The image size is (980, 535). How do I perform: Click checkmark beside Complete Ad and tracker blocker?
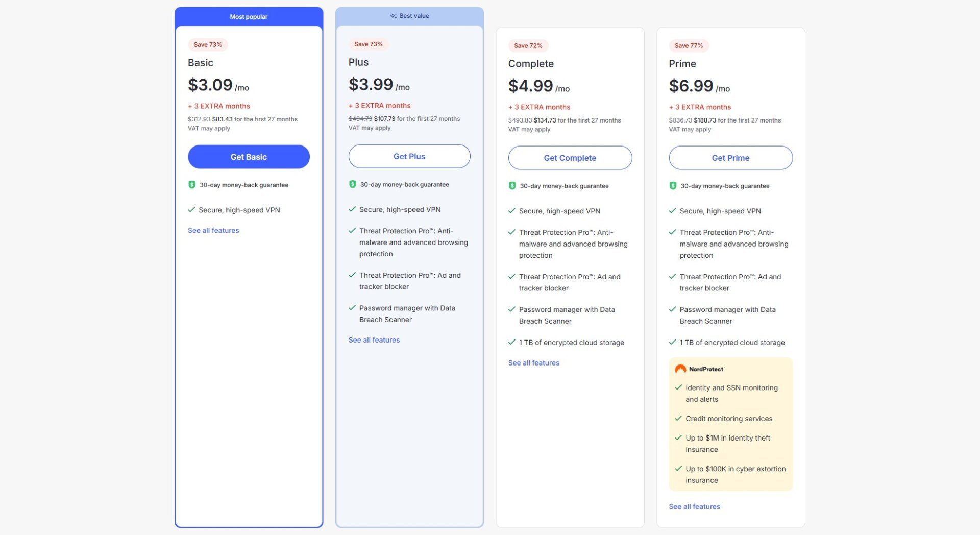click(x=512, y=277)
